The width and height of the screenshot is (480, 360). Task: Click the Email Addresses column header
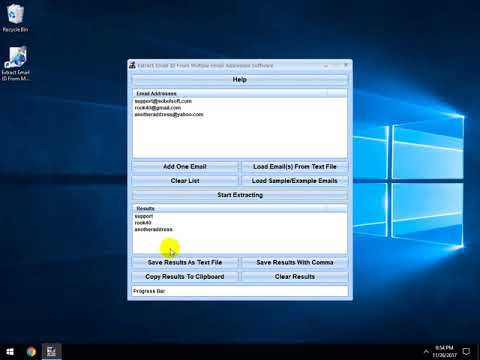click(x=230, y=94)
